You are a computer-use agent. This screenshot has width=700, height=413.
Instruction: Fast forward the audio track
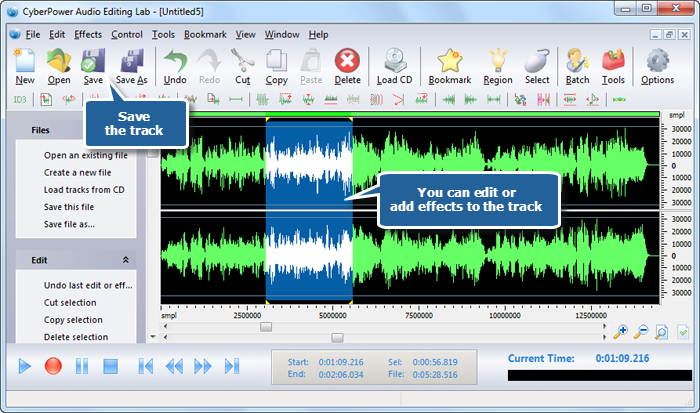(x=203, y=367)
